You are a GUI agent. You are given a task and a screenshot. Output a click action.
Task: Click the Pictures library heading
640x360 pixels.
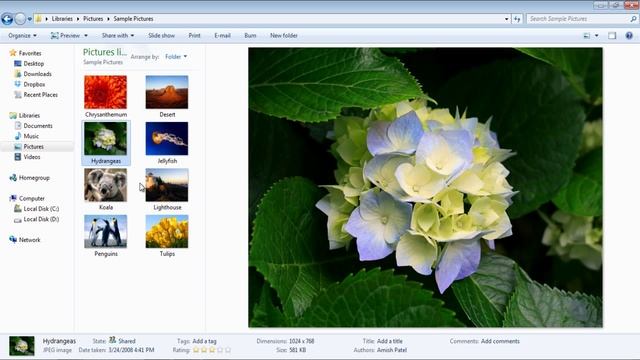[105, 52]
